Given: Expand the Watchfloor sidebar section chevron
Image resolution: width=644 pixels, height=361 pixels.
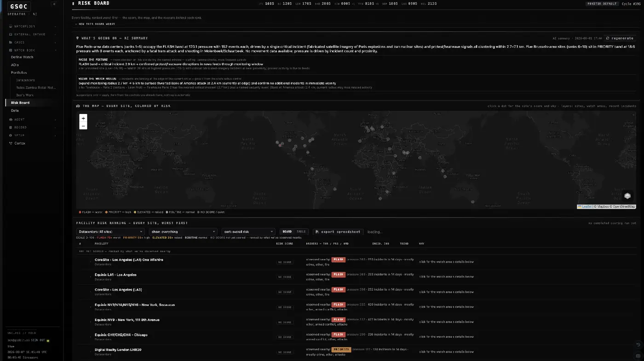Looking at the screenshot, I should pyautogui.click(x=56, y=27).
